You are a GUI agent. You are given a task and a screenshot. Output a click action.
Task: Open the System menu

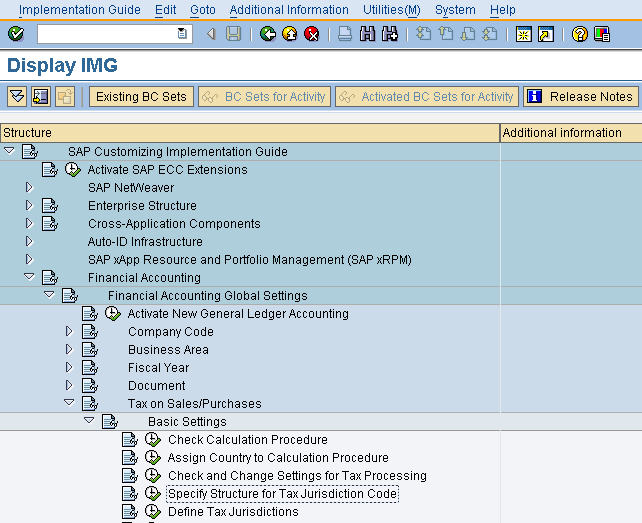tap(455, 10)
